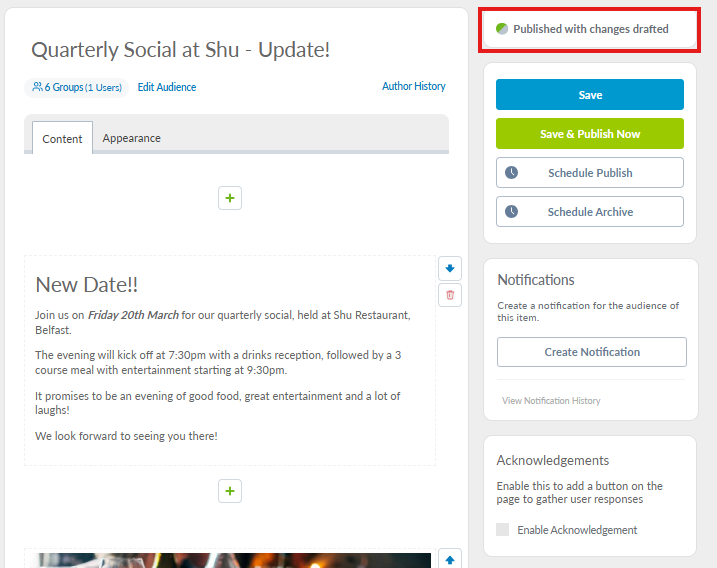Click the clock icon on Schedule Archive

512,211
